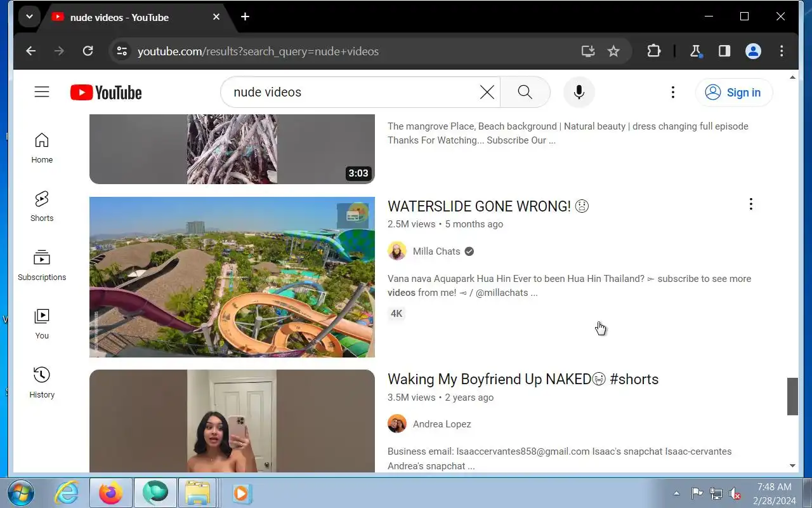Click the site information icon in address bar
The width and height of the screenshot is (812, 508).
click(x=122, y=51)
